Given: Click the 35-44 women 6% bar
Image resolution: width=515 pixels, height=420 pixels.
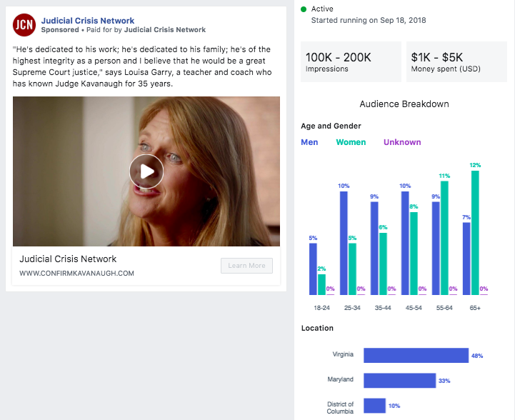Looking at the screenshot, I should click(383, 264).
